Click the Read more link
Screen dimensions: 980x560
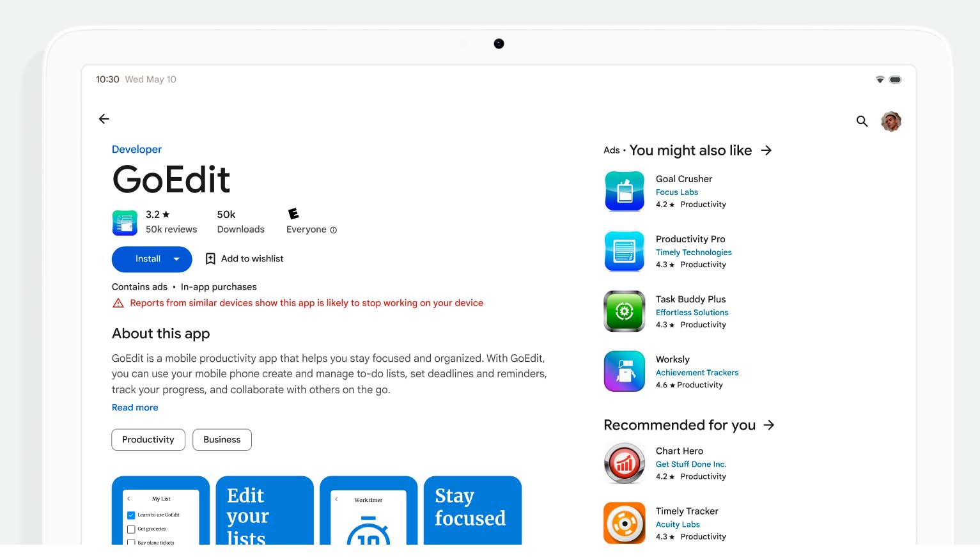click(x=135, y=408)
